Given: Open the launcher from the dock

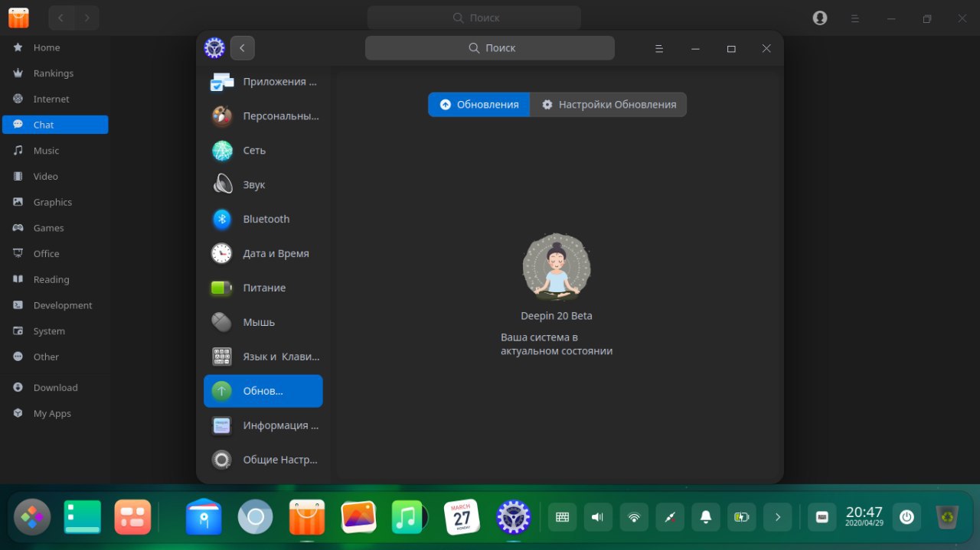Looking at the screenshot, I should pyautogui.click(x=32, y=517).
